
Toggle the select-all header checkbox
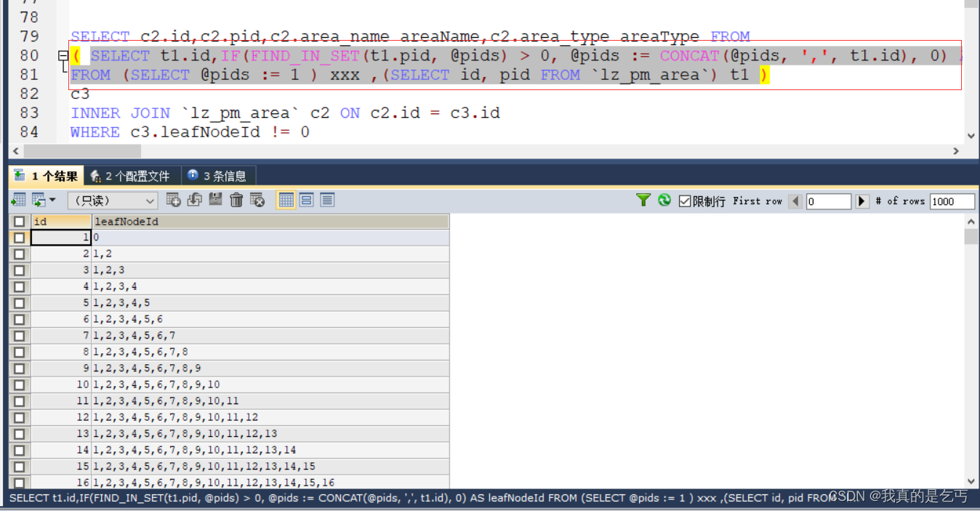19,221
